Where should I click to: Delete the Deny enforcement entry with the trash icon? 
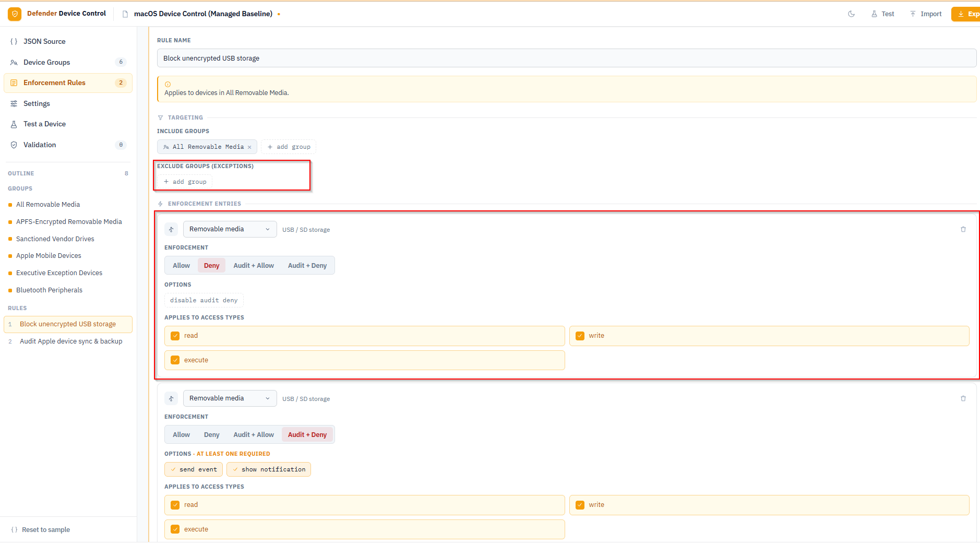[963, 229]
